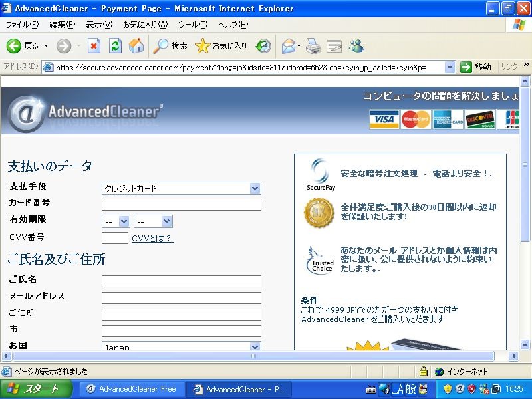Click the ご住所 address field
This screenshot has height=399, width=532.
181,315
